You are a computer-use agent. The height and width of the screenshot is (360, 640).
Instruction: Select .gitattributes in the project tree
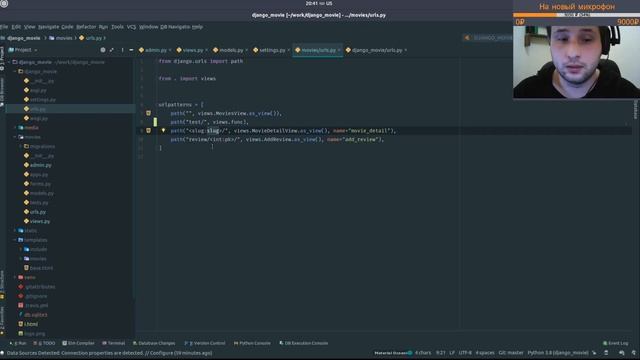point(36,287)
